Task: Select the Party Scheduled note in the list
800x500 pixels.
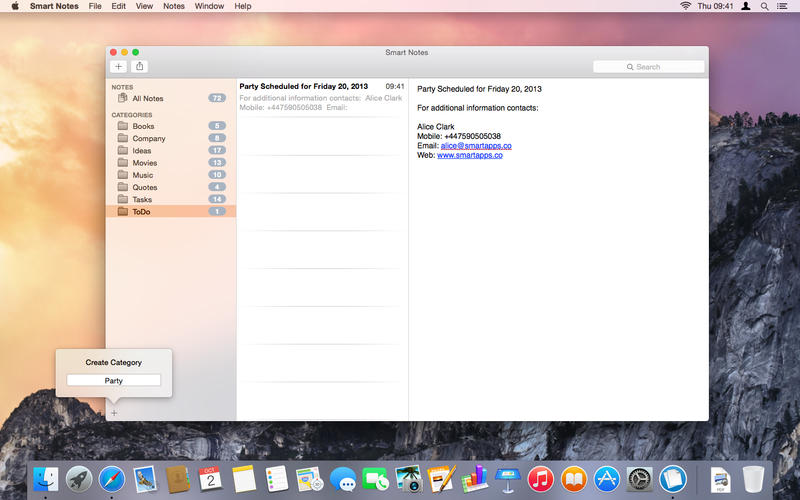Action: [322, 97]
